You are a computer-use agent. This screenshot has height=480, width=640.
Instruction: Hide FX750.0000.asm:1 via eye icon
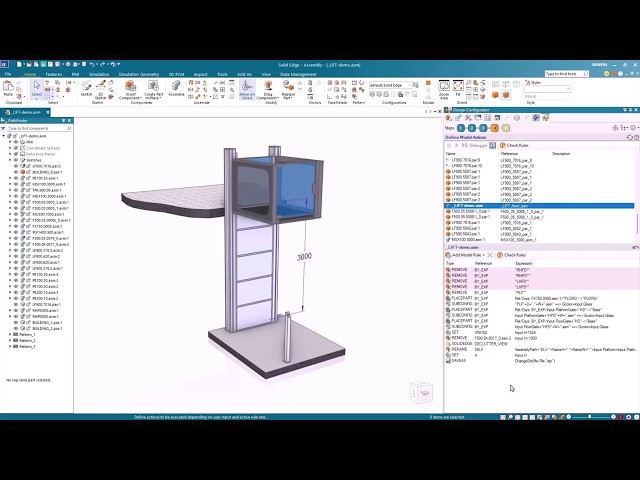tap(17, 226)
